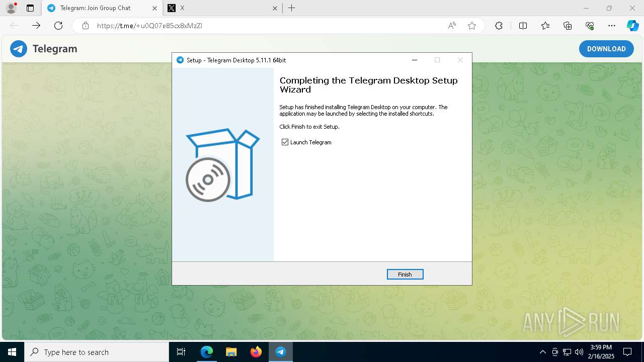The image size is (644, 362).
Task: Open the Settings and more ellipsis menu
Action: pyautogui.click(x=612, y=26)
